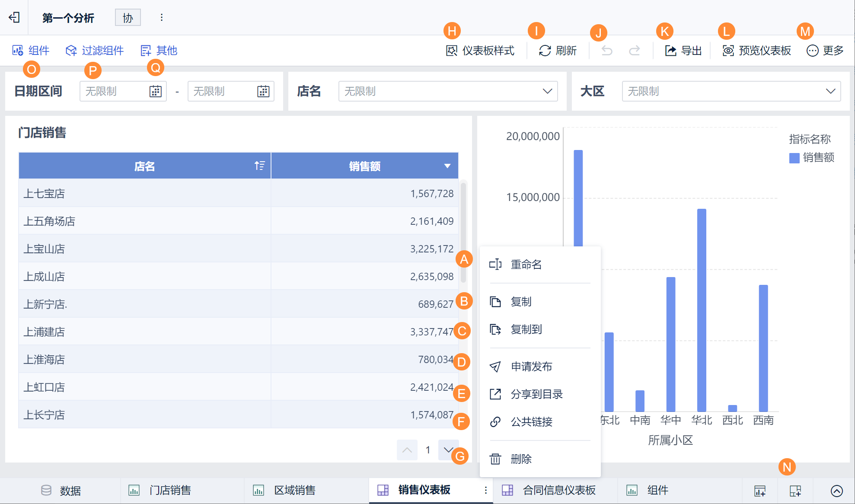Click the redo arrow icon
855x504 pixels.
coord(634,51)
